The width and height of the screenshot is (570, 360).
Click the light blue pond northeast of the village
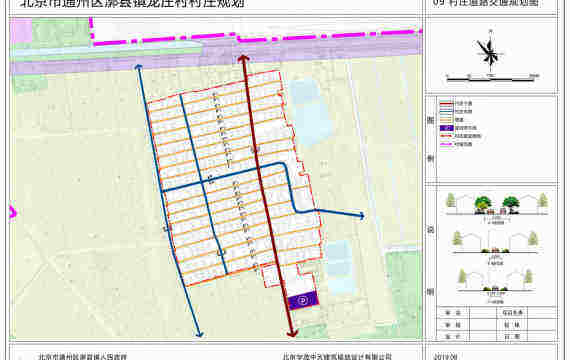click(x=310, y=112)
